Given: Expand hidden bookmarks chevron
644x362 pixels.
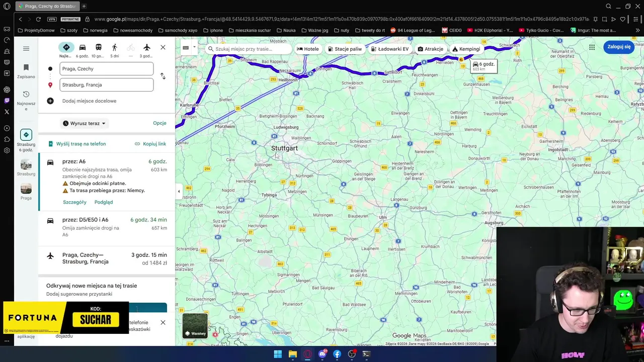Looking at the screenshot, I should point(637,30).
